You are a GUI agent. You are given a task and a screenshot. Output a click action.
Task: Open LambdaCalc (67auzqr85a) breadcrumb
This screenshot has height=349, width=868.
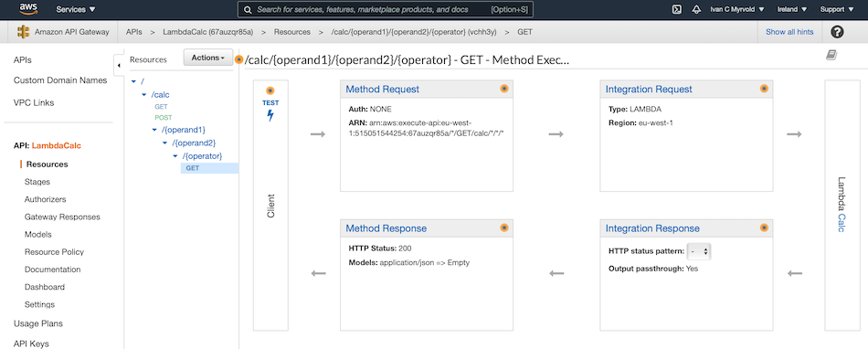[x=208, y=32]
